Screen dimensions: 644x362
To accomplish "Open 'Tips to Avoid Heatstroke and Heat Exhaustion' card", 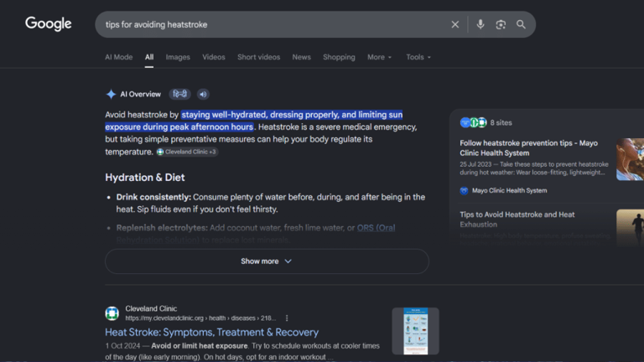I will coord(517,220).
